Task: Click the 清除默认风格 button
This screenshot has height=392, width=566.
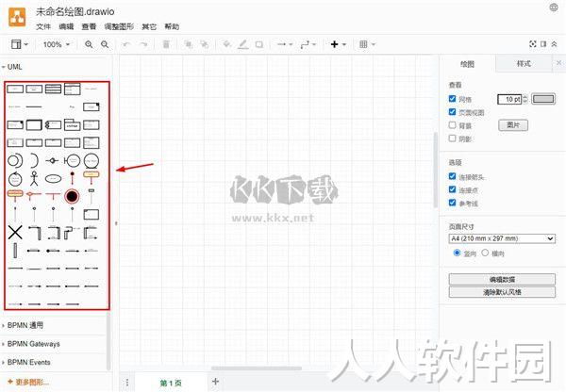Action: pos(502,292)
